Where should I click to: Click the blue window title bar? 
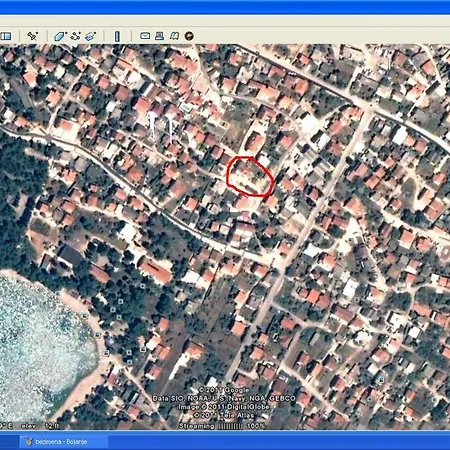click(225, 7)
